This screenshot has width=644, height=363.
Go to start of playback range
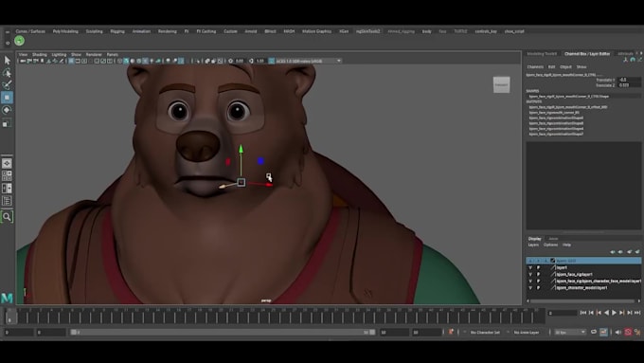pyautogui.click(x=582, y=313)
